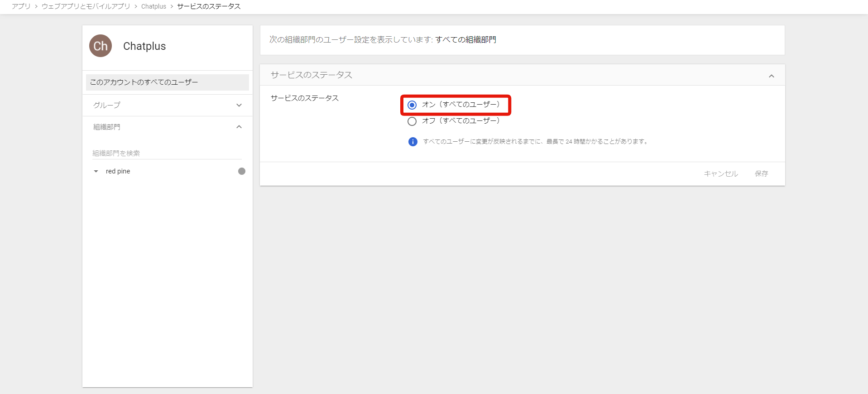Screen dimensions: 868x394
Task: Open the アプリ breadcrumb link
Action: pyautogui.click(x=21, y=6)
